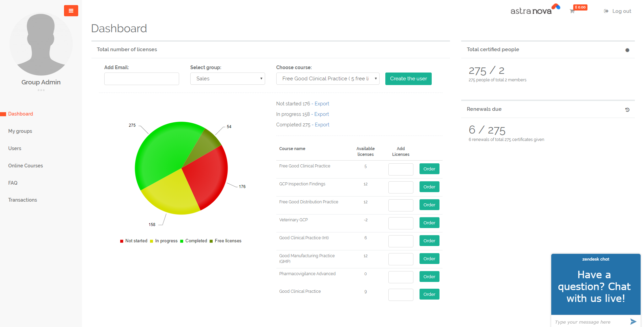The width and height of the screenshot is (644, 327).
Task: Open the Choose course dropdown
Action: click(328, 79)
